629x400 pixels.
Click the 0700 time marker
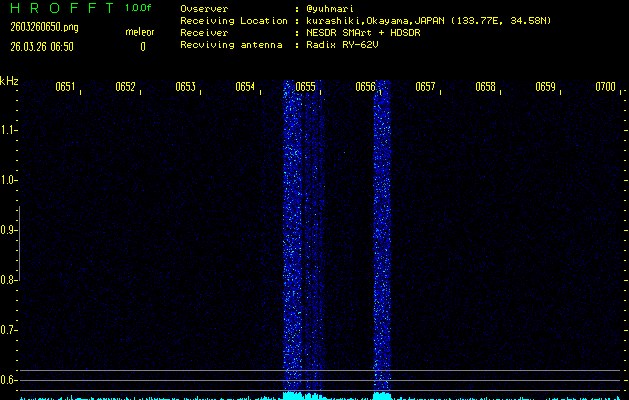pyautogui.click(x=605, y=87)
